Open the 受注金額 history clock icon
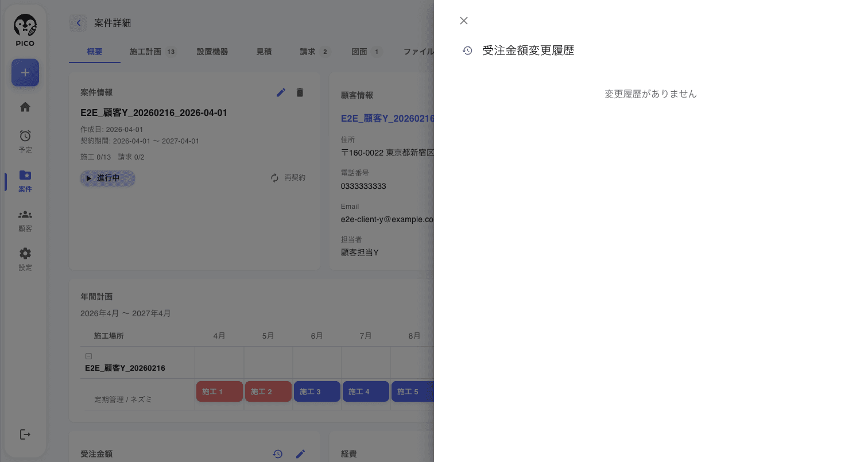The image size is (868, 462). pyautogui.click(x=278, y=454)
